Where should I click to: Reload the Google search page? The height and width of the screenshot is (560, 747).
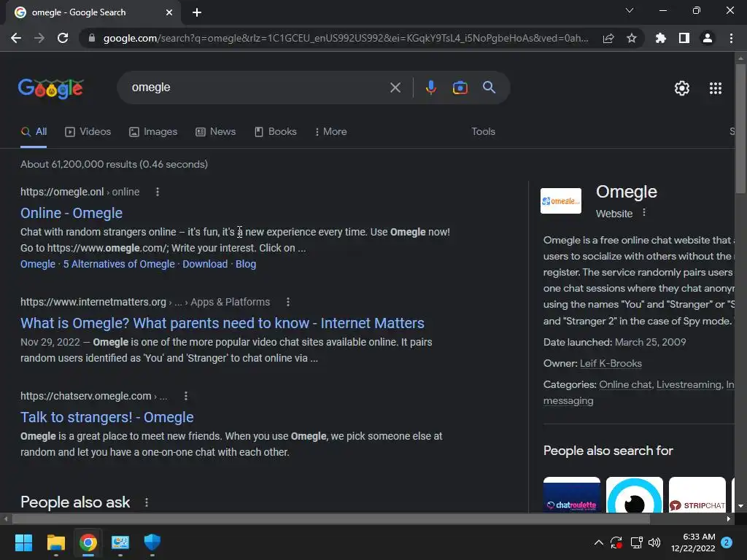coord(63,38)
